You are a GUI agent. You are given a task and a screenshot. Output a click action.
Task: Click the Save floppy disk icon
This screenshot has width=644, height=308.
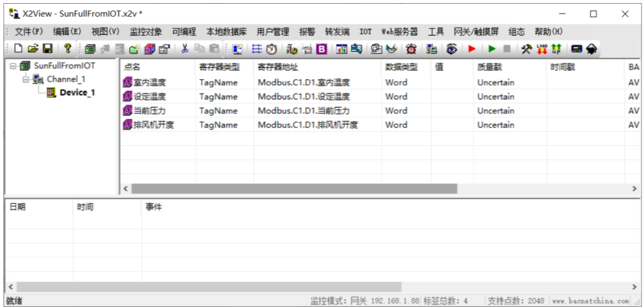pos(48,49)
